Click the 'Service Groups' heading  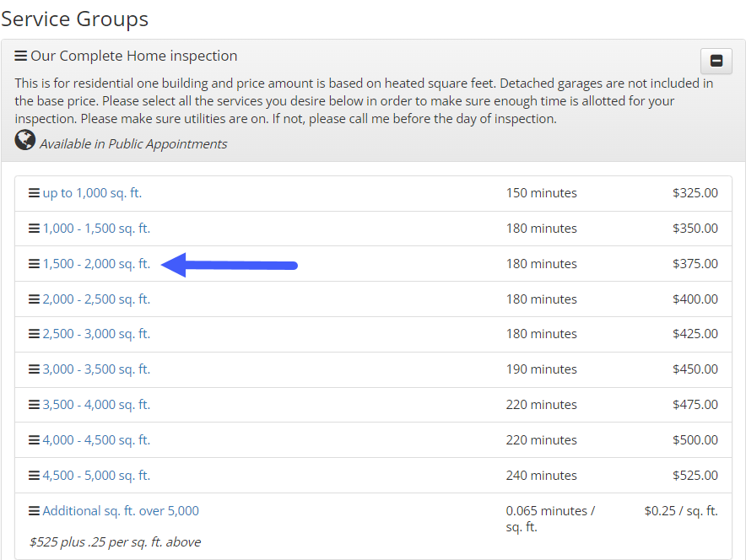coord(75,19)
